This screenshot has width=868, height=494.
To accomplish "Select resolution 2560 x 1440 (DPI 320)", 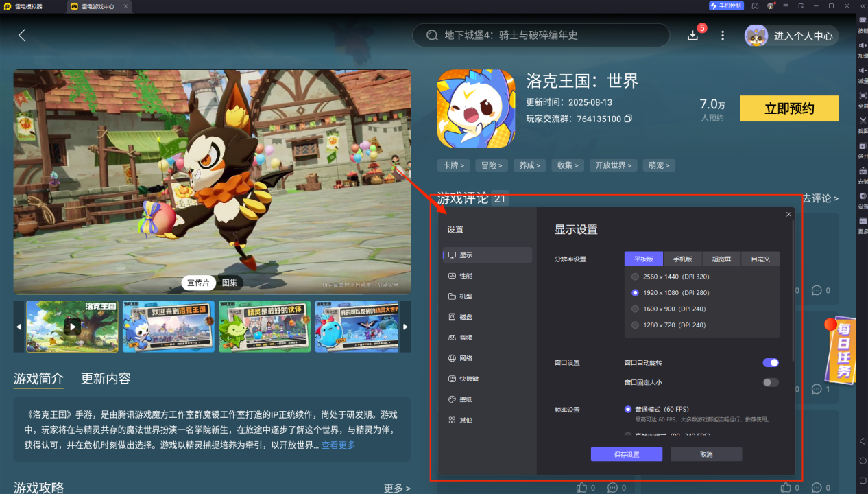I will (x=635, y=277).
